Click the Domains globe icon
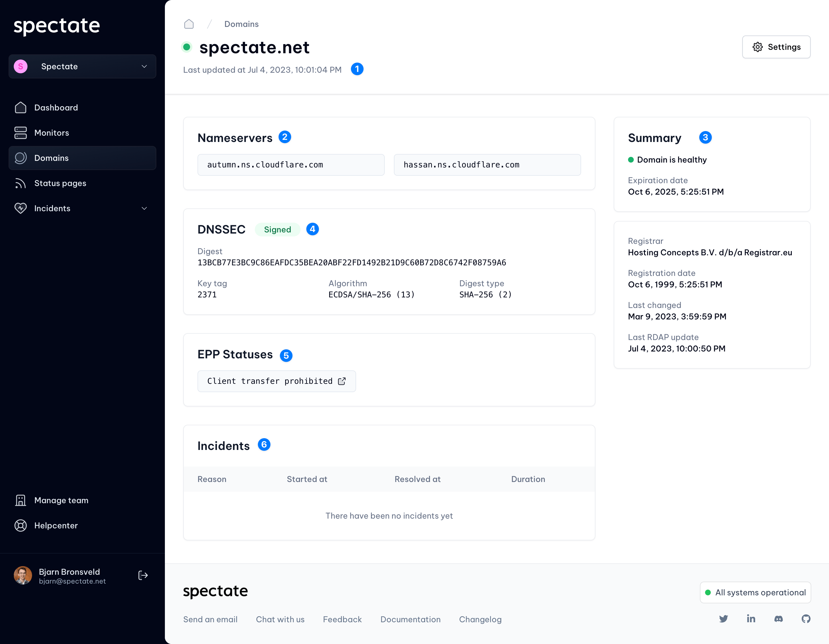 tap(21, 158)
